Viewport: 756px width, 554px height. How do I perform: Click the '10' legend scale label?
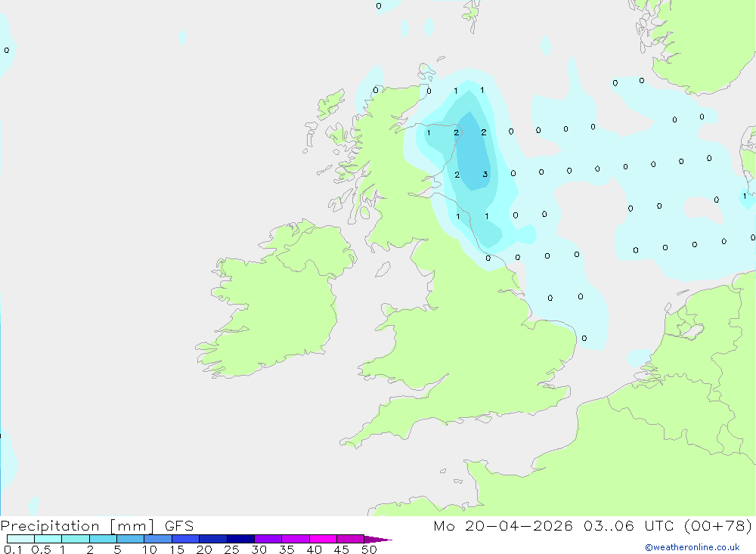click(x=150, y=549)
